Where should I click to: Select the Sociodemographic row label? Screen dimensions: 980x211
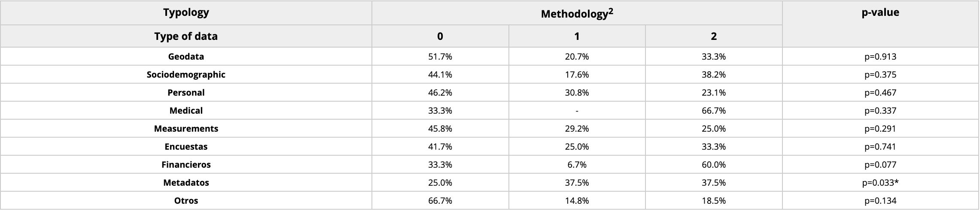tap(186, 75)
